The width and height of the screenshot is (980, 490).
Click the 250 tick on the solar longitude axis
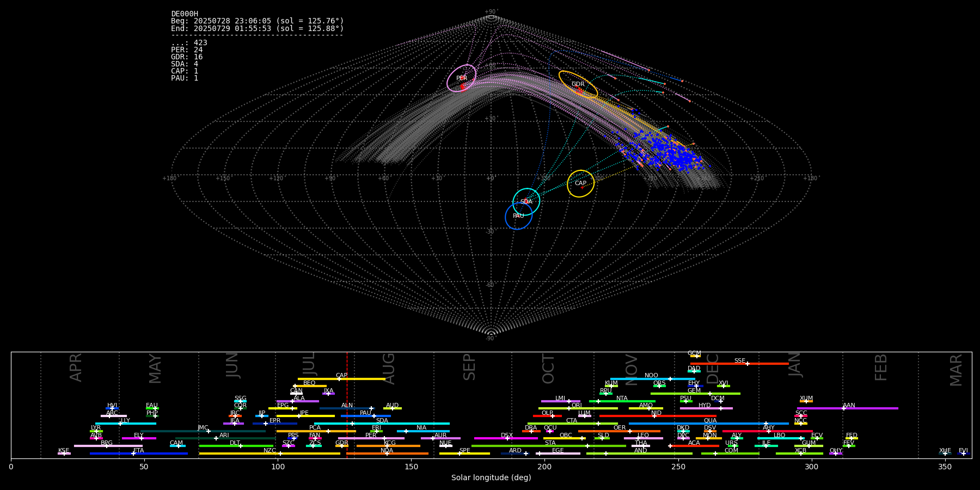click(678, 467)
